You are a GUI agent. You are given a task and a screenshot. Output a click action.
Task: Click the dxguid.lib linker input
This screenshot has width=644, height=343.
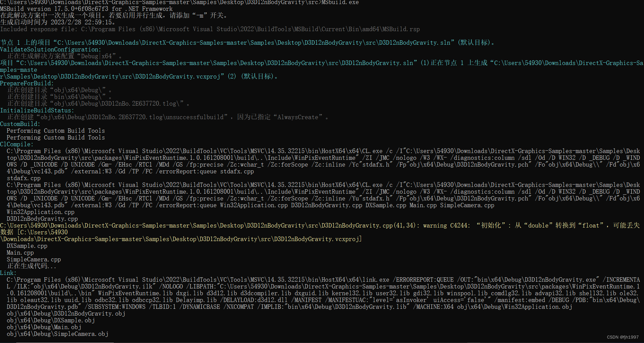(312, 293)
